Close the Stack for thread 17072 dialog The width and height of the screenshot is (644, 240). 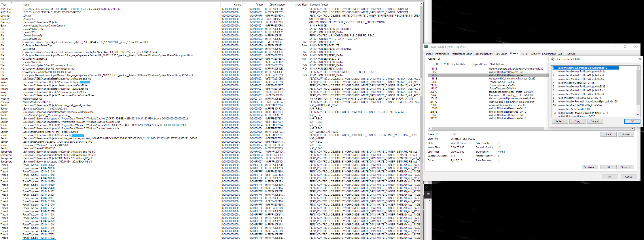coord(640,59)
